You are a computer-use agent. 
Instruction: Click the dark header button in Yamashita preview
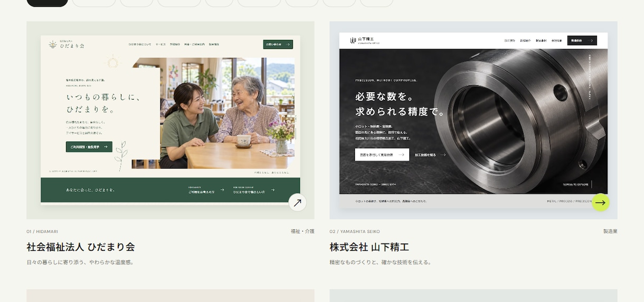pyautogui.click(x=582, y=41)
